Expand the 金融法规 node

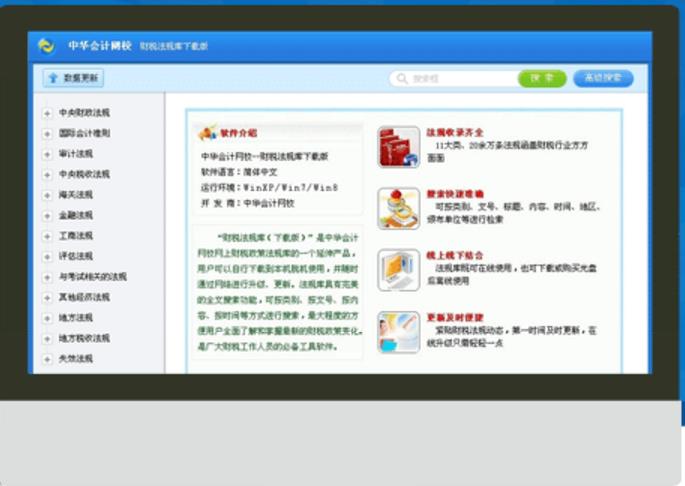click(x=47, y=216)
